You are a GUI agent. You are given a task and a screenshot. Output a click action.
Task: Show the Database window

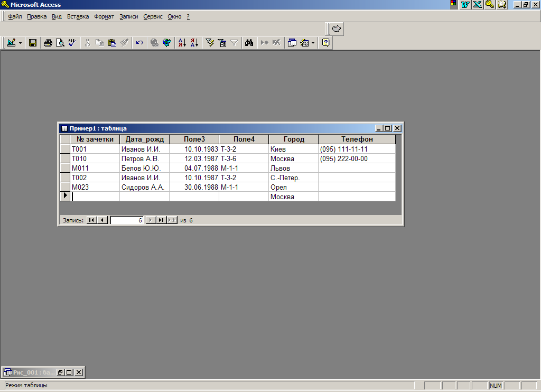click(292, 43)
